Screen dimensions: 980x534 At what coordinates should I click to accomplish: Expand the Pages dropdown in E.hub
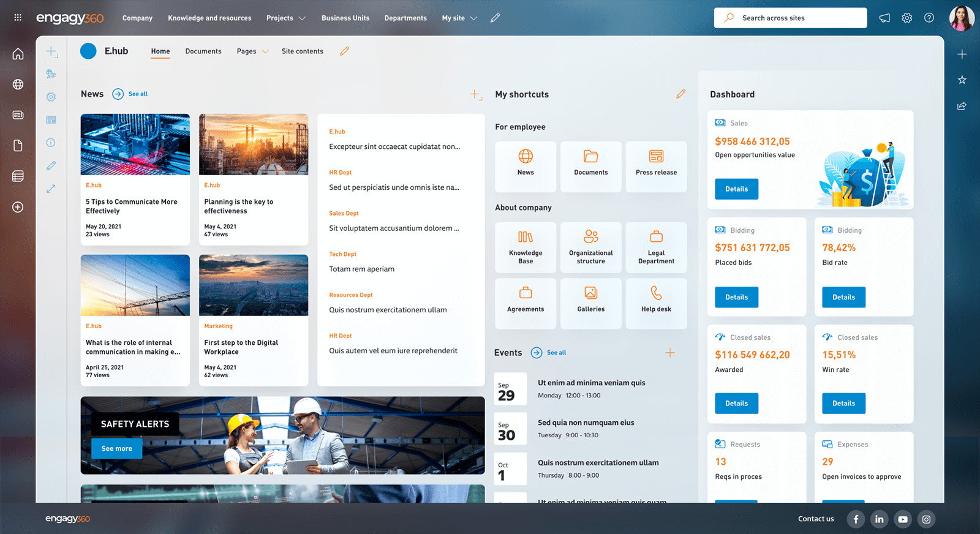[252, 51]
